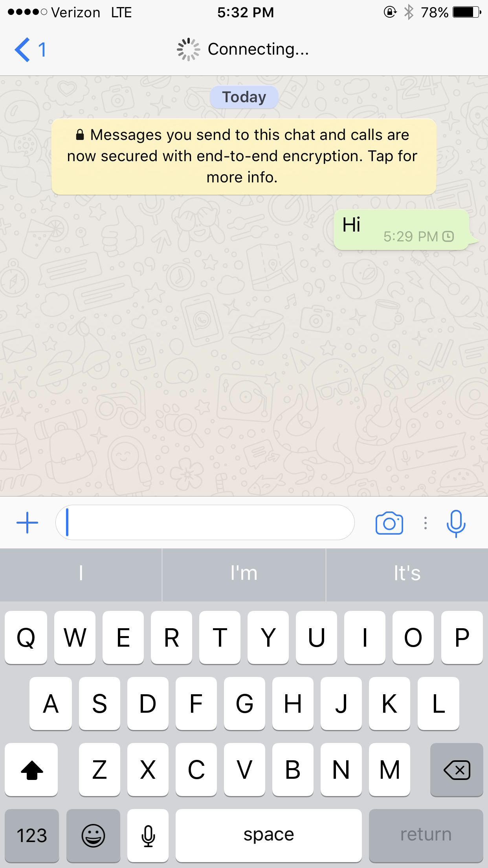Open the plus attachment menu
Screen dimensions: 488x868
pos(28,523)
